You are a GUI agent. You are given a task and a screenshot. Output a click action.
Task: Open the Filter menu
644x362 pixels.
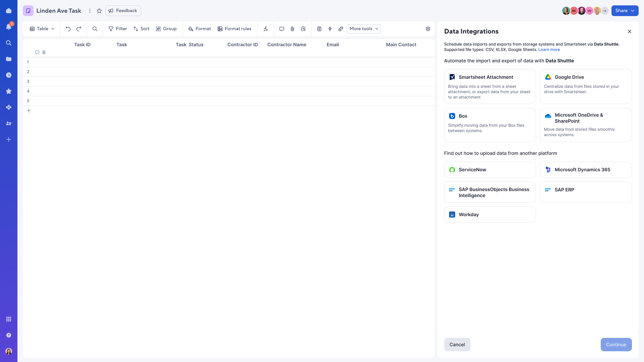[118, 29]
